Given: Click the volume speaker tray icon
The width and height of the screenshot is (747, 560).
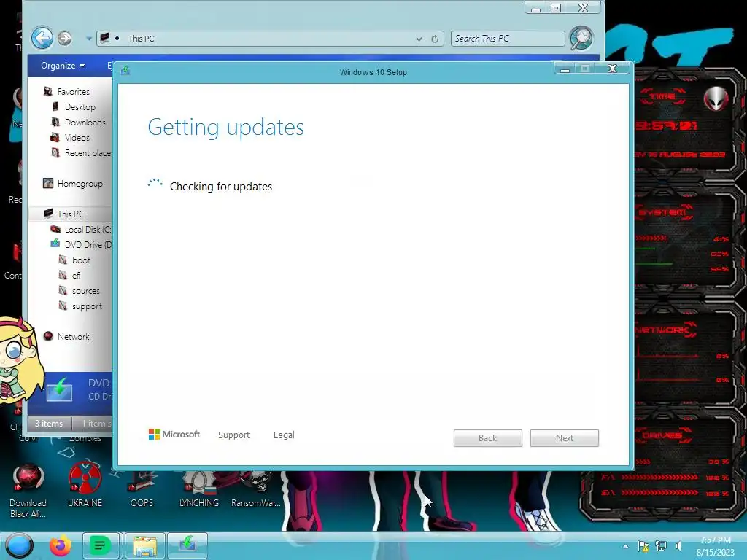Looking at the screenshot, I should click(x=678, y=546).
